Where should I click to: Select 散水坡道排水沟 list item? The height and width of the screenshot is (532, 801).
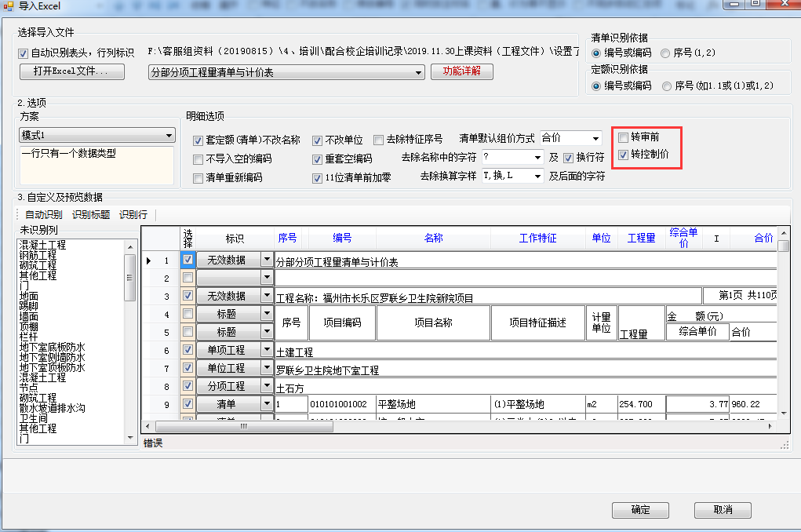pos(52,408)
